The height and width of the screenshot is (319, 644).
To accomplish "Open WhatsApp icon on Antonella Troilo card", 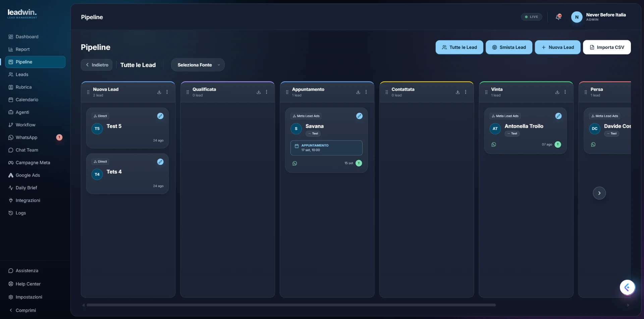I will (494, 145).
